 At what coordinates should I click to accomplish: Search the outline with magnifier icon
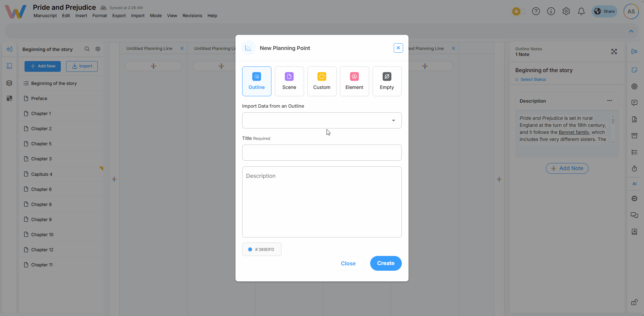click(x=87, y=49)
